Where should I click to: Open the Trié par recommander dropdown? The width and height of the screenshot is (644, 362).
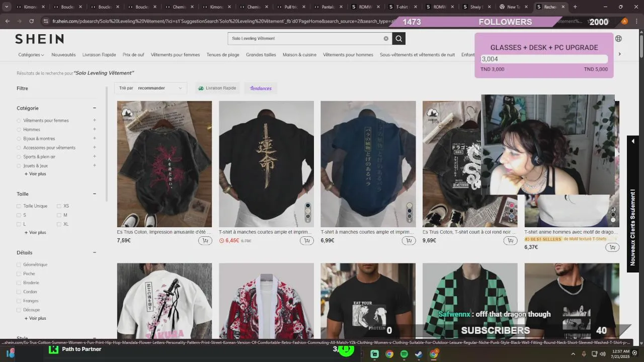click(150, 88)
